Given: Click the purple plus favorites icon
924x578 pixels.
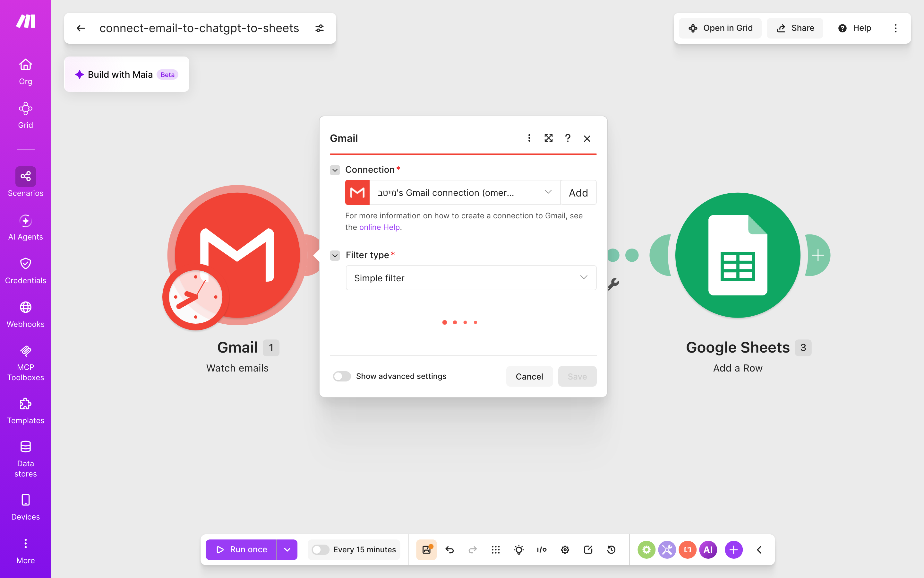Looking at the screenshot, I should tap(733, 550).
